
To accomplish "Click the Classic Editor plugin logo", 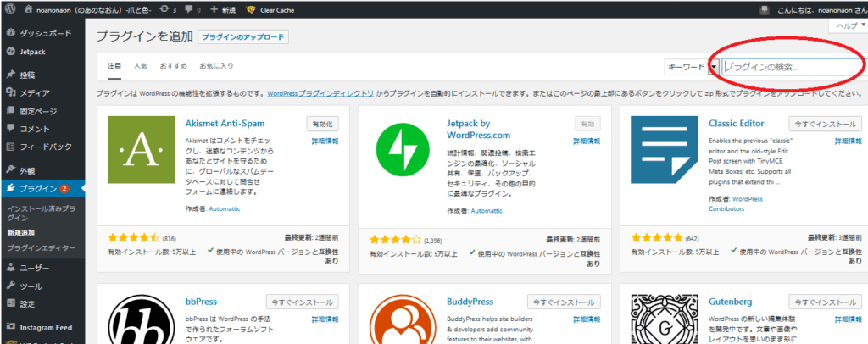I will 665,150.
